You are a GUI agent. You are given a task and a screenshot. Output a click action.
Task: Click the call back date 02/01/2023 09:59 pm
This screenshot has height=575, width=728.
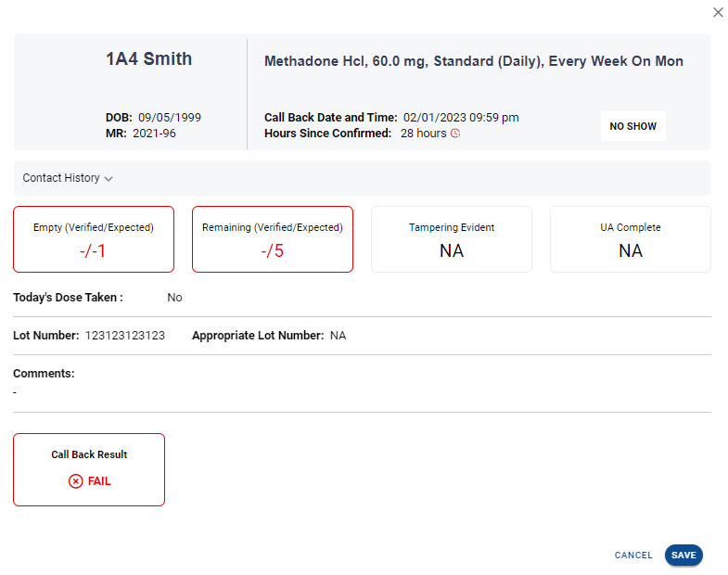click(x=461, y=118)
